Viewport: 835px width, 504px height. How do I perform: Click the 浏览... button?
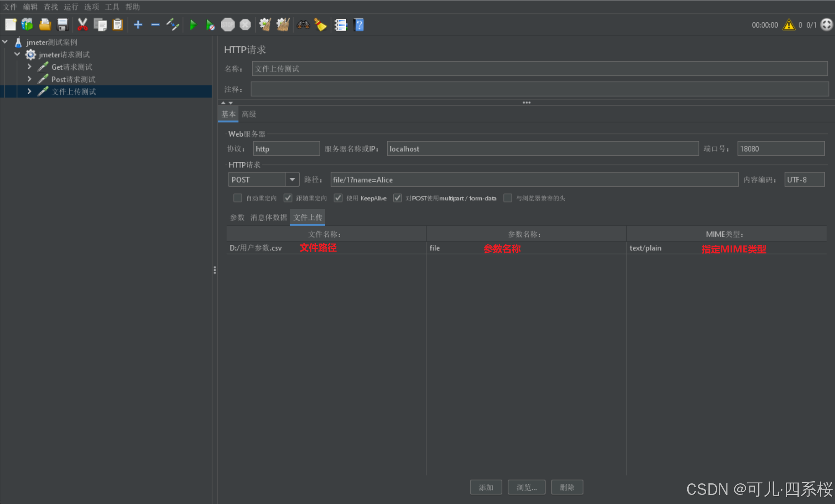(x=526, y=487)
